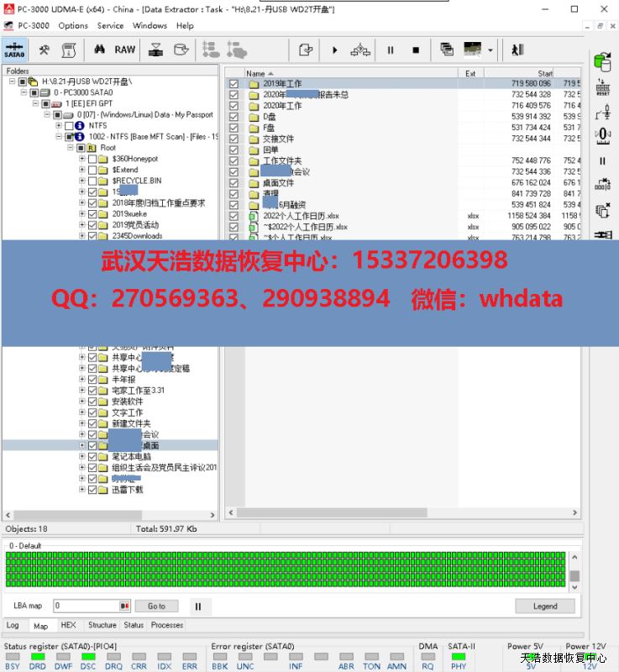Click the pause toolbar button

(390, 50)
